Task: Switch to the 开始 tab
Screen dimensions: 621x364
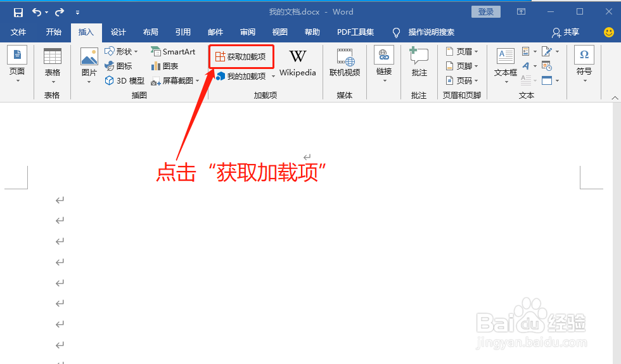Action: point(53,32)
